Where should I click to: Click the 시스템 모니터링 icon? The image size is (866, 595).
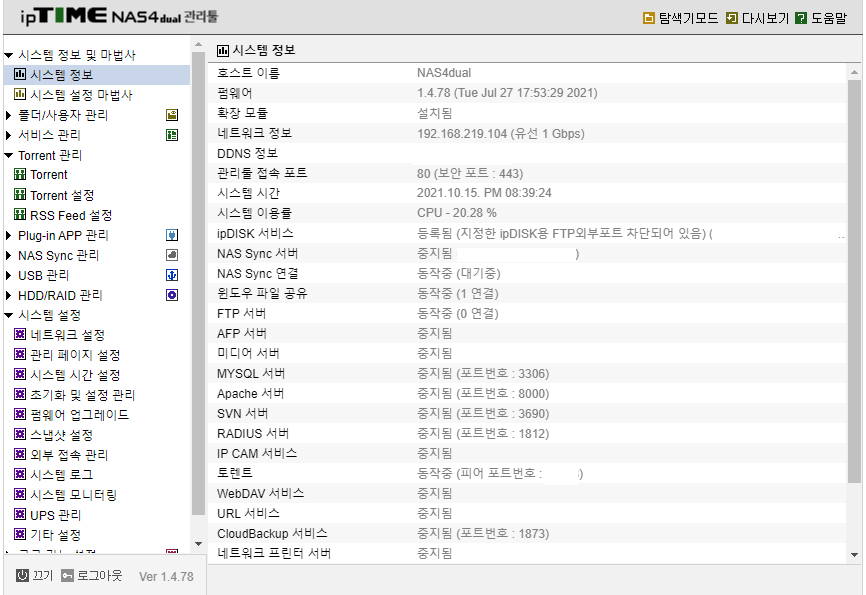click(20, 493)
